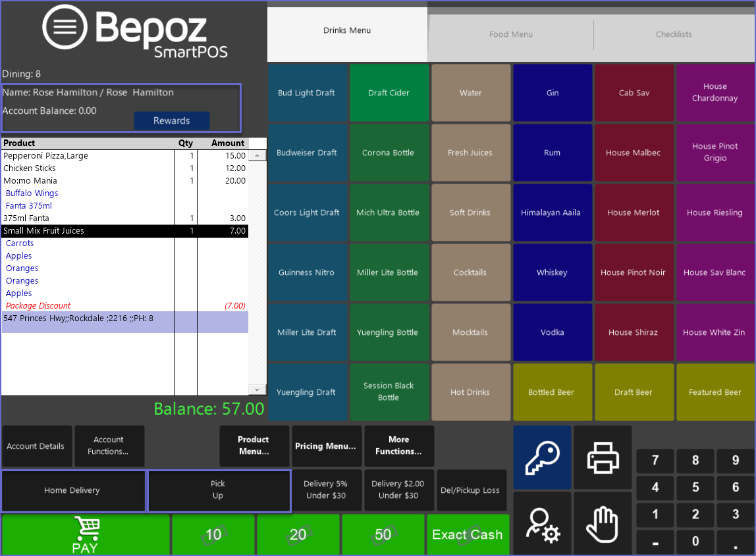756x556 pixels.
Task: Add Bud Light Draft to order
Action: [x=307, y=93]
